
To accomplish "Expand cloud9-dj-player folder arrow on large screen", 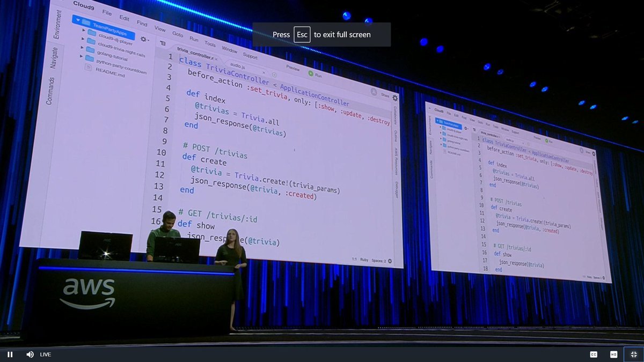I will click(x=84, y=31).
